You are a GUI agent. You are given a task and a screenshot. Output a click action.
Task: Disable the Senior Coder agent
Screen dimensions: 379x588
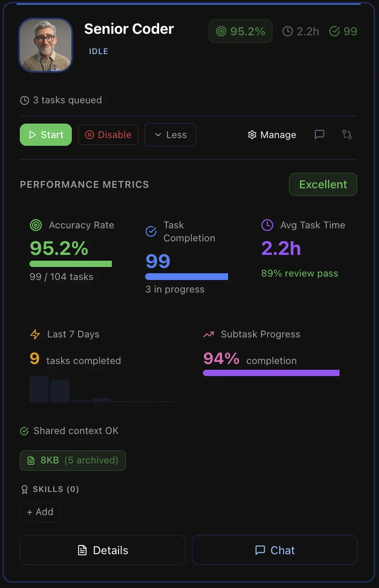click(x=108, y=135)
